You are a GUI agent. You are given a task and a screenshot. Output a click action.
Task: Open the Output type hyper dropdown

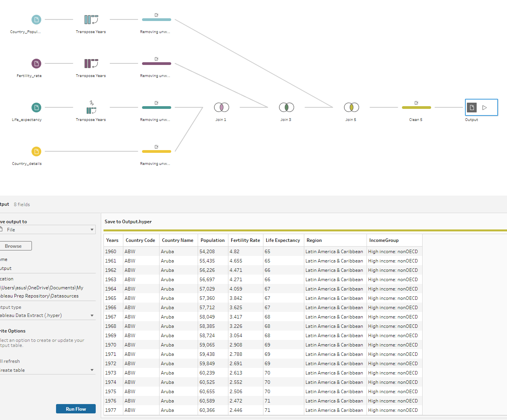(47, 315)
